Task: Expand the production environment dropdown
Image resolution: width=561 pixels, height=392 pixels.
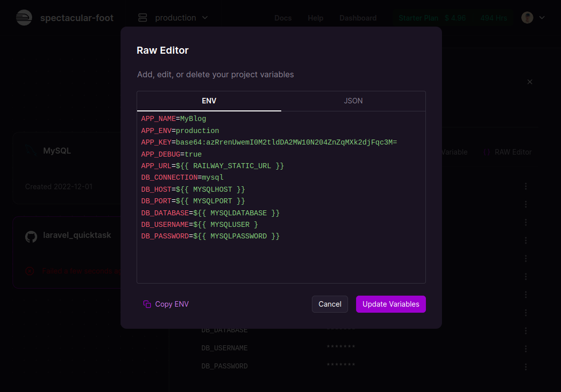Action: click(x=205, y=17)
